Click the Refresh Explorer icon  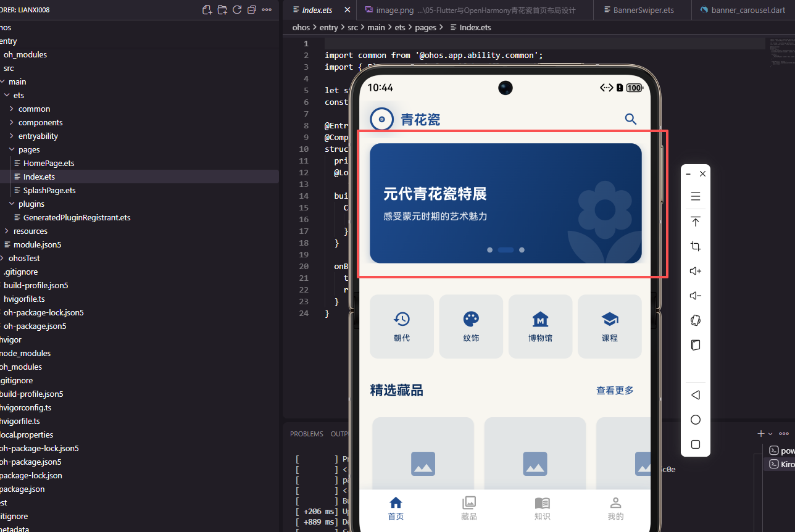pyautogui.click(x=237, y=10)
